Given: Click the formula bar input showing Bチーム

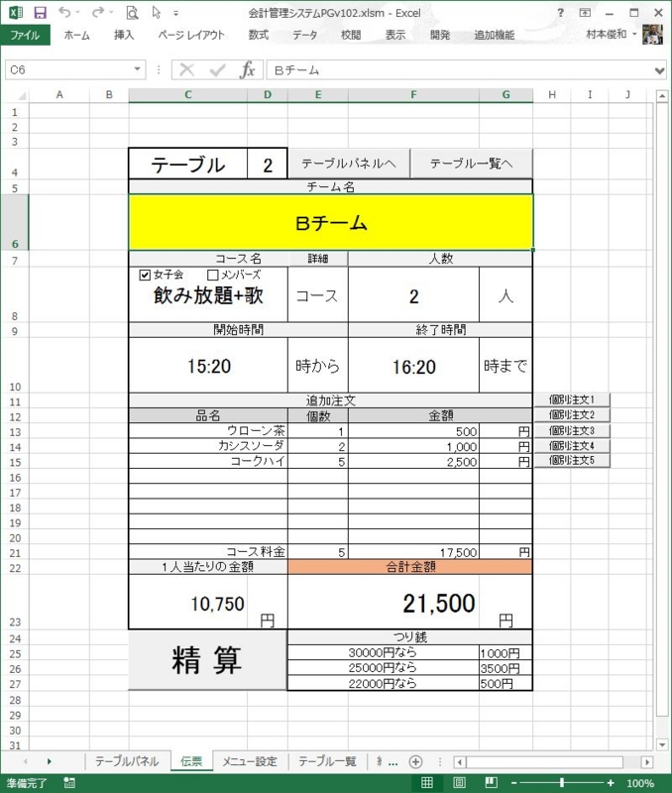Looking at the screenshot, I should pyautogui.click(x=456, y=70).
